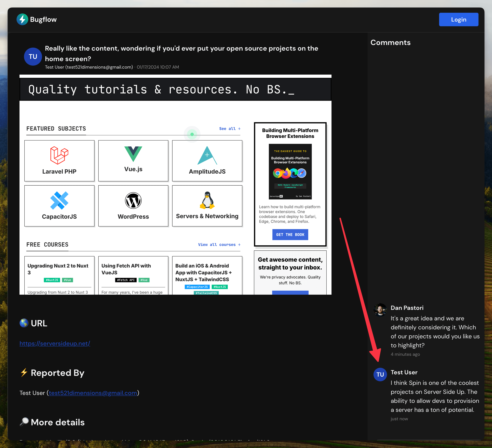Click the "Using Fetch API with VueJS" course title
The image size is (492, 448).
[126, 269]
